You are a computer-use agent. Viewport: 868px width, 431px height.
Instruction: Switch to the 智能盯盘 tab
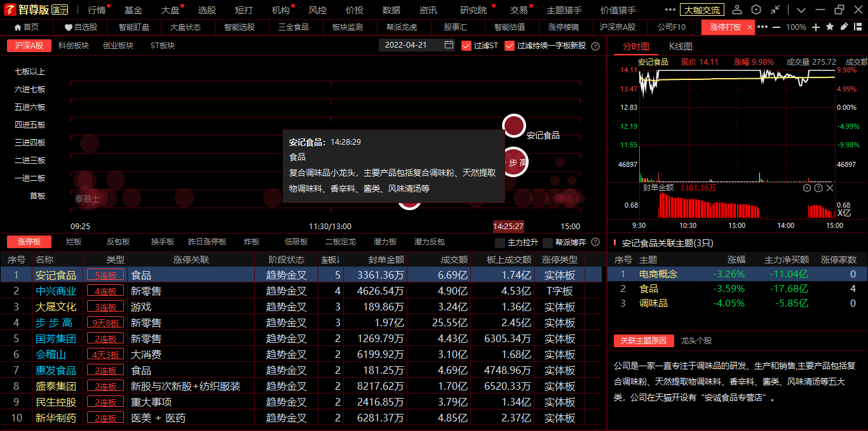134,27
